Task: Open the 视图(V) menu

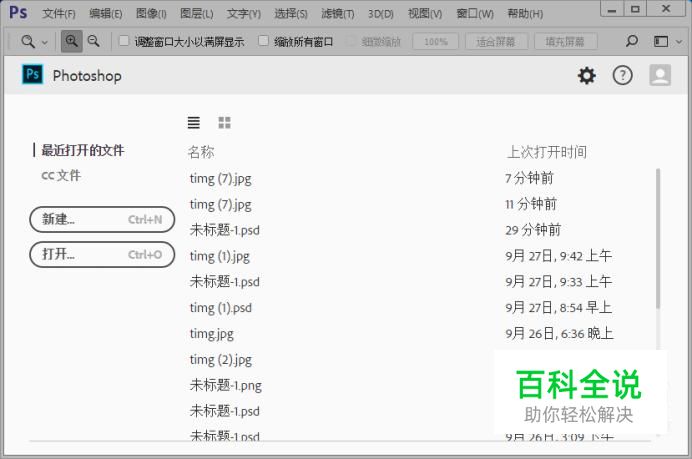Action: (x=425, y=14)
